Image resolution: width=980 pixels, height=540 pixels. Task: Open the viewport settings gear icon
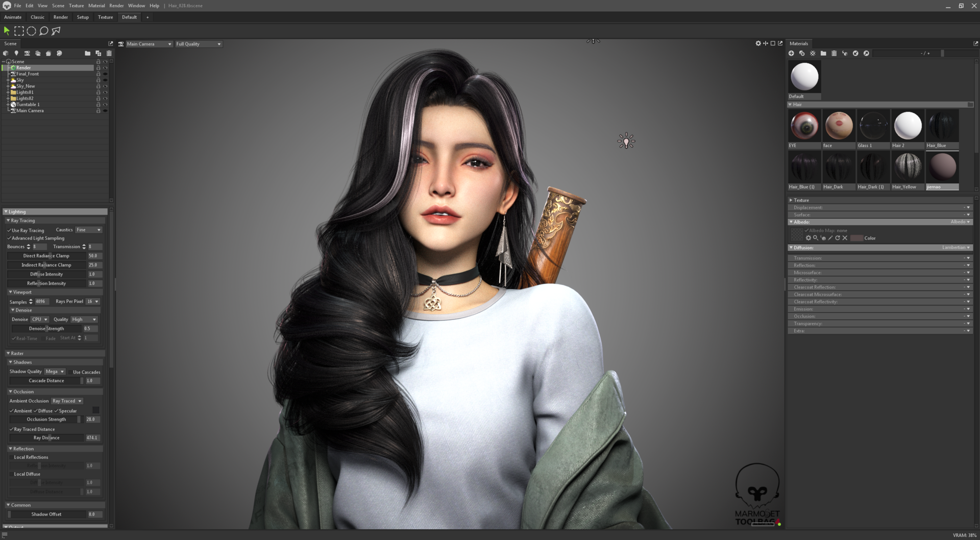pyautogui.click(x=758, y=43)
